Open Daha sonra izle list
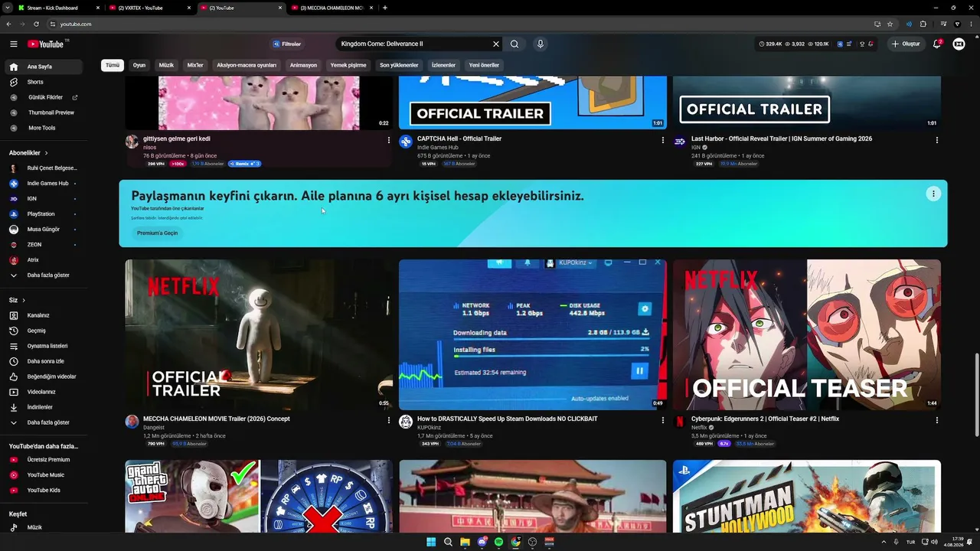 click(42, 361)
